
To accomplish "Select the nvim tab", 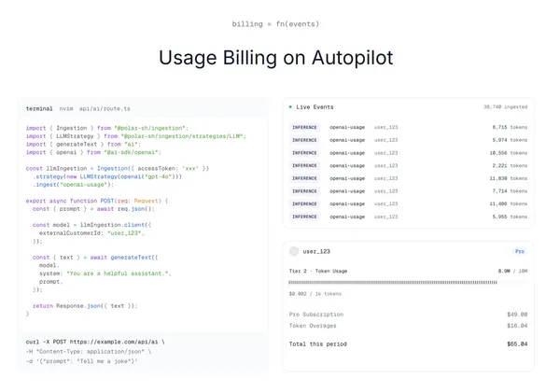I will [66, 108].
